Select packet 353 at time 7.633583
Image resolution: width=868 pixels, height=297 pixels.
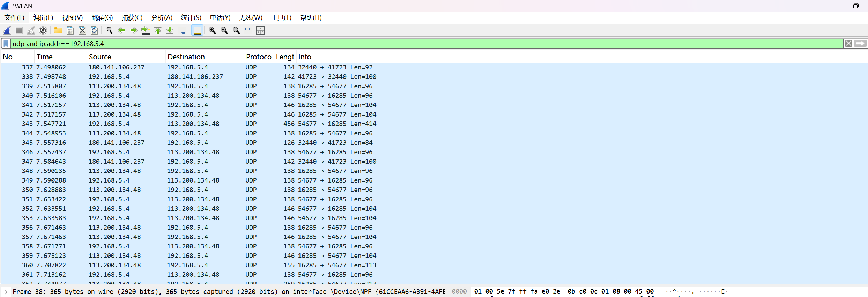(434, 218)
